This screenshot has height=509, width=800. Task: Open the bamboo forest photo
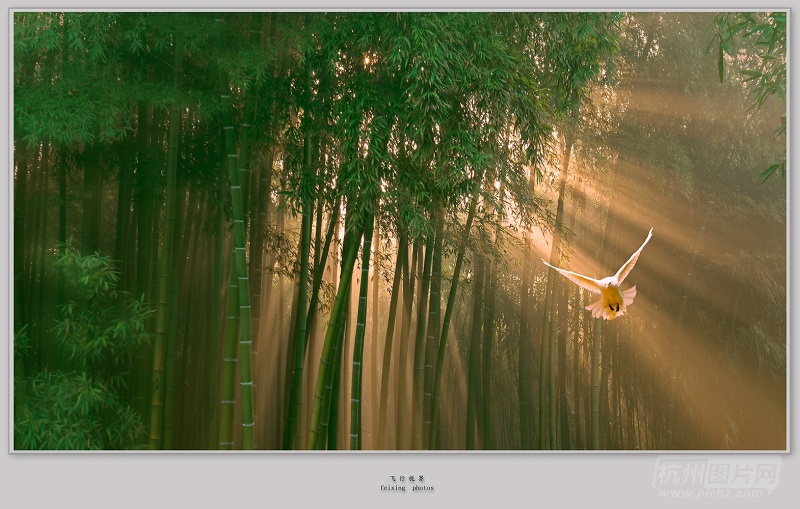click(400, 231)
